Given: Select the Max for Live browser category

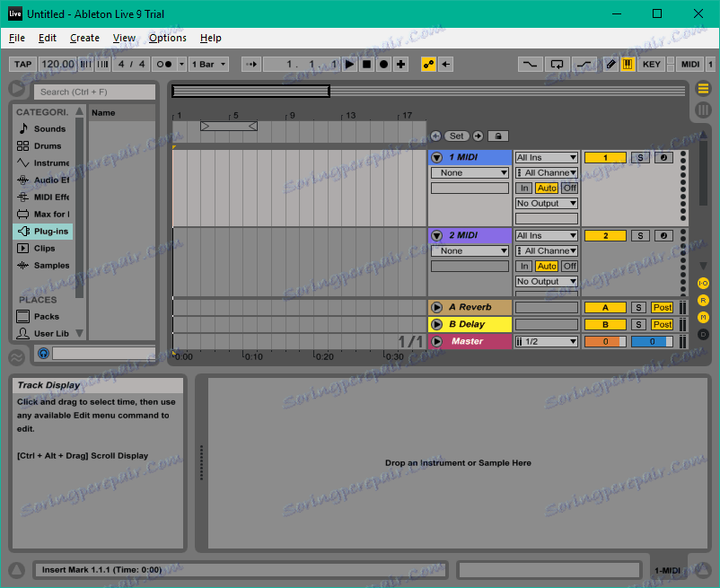Looking at the screenshot, I should point(44,214).
